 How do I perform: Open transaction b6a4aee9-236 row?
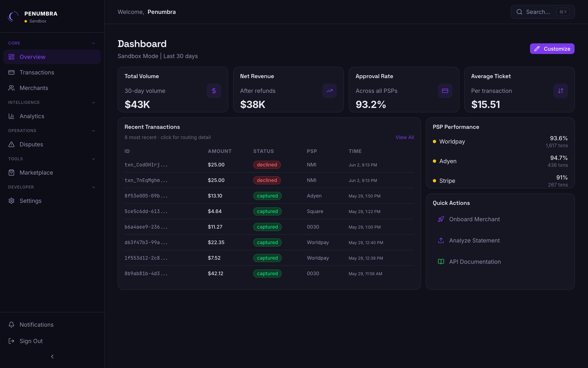[269, 227]
